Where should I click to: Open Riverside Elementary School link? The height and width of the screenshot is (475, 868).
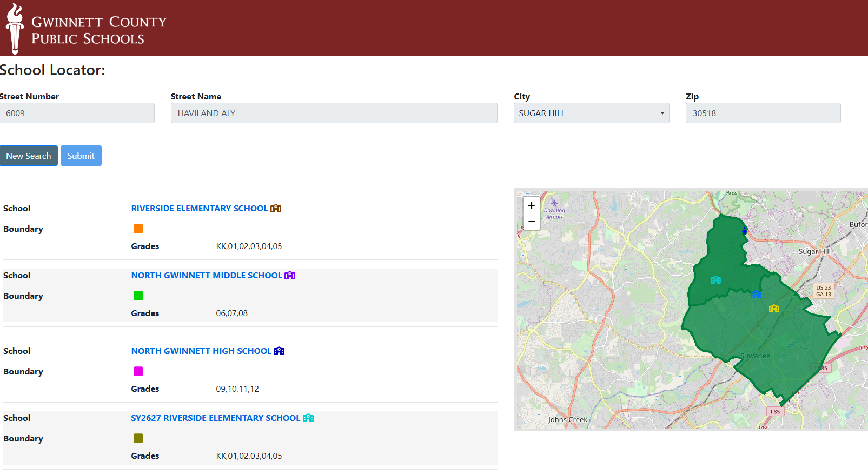click(199, 209)
